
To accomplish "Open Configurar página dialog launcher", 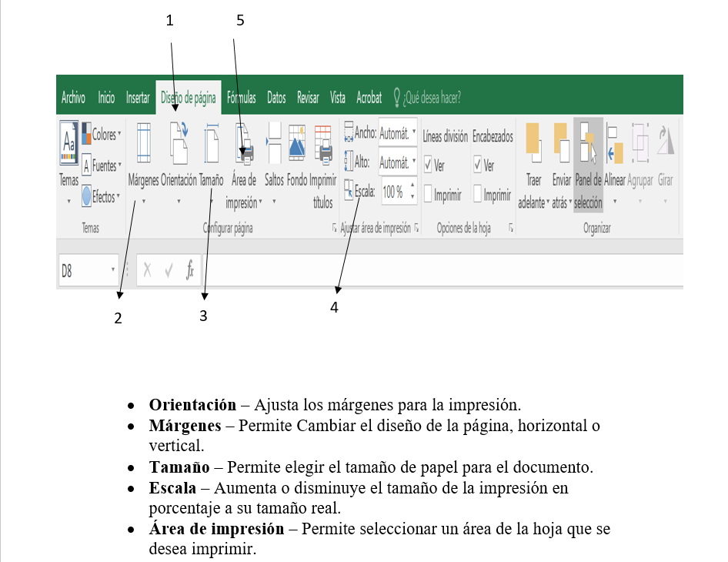I will pyautogui.click(x=334, y=228).
